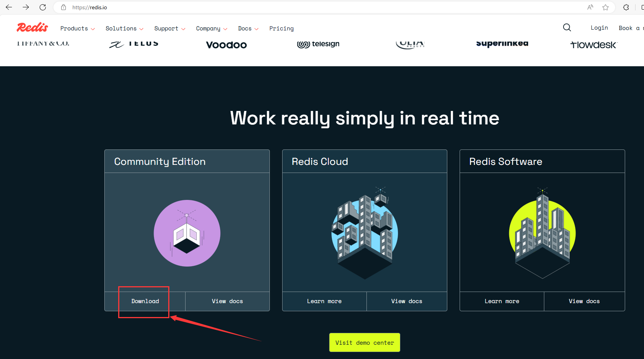Reload the page with the refresh icon
This screenshot has width=644, height=359.
click(43, 7)
